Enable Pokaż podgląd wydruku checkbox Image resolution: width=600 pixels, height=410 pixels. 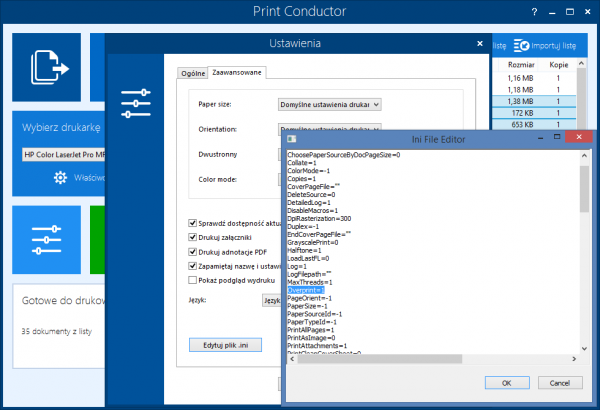point(193,281)
